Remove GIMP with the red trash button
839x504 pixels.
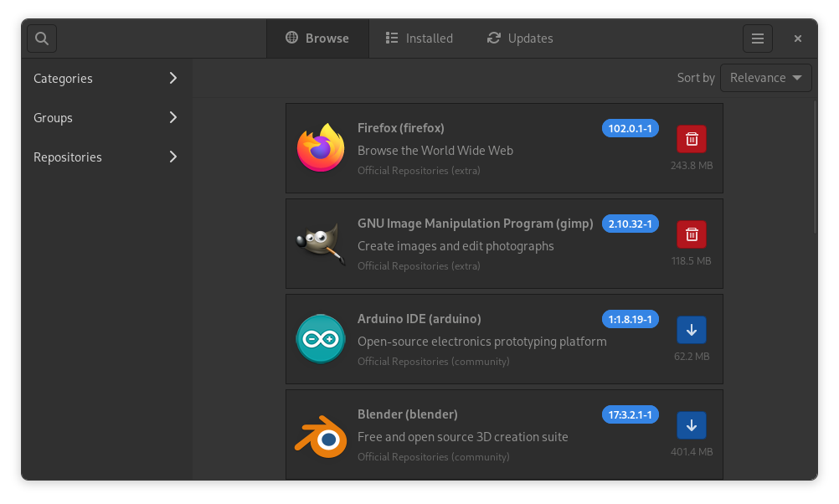click(x=692, y=234)
